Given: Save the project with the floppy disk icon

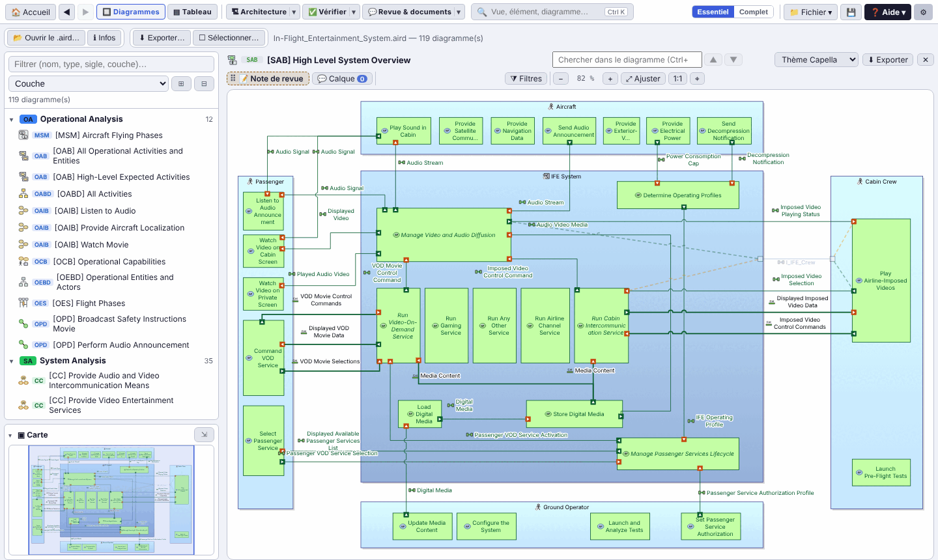Looking at the screenshot, I should [x=851, y=12].
